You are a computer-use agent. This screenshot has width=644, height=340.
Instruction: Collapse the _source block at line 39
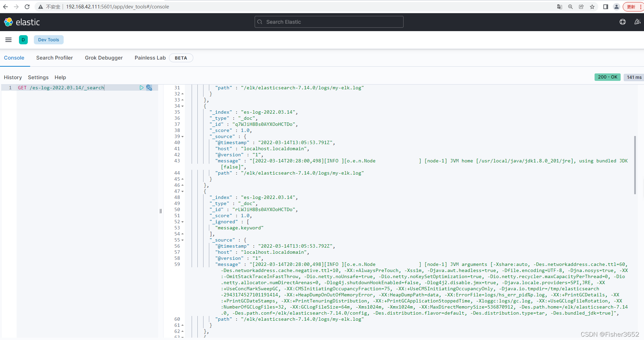(x=183, y=137)
